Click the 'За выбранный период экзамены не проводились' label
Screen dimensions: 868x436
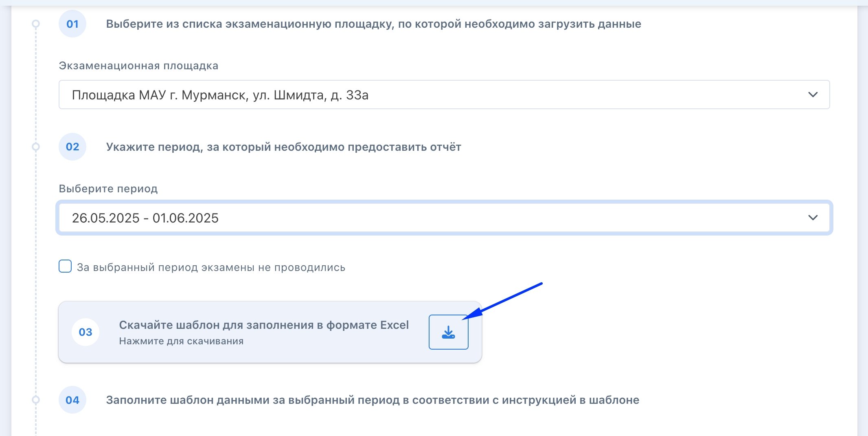click(211, 267)
